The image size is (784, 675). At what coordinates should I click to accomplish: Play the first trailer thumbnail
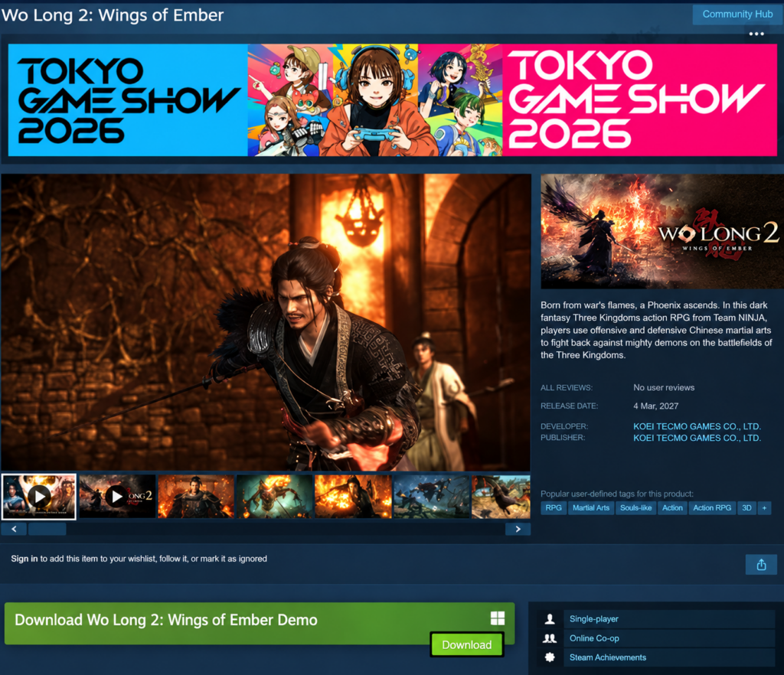pyautogui.click(x=39, y=497)
